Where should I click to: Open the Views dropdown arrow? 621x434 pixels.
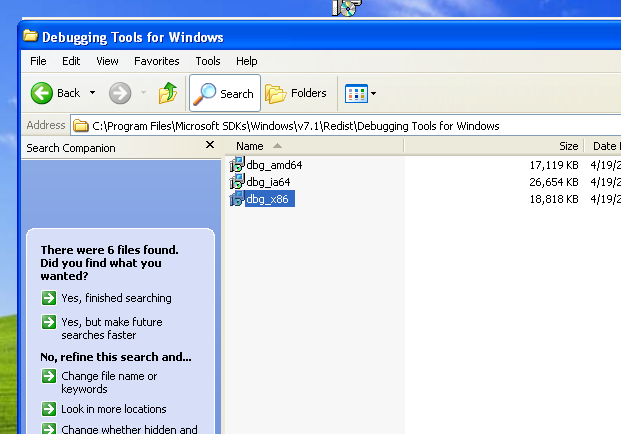(373, 93)
